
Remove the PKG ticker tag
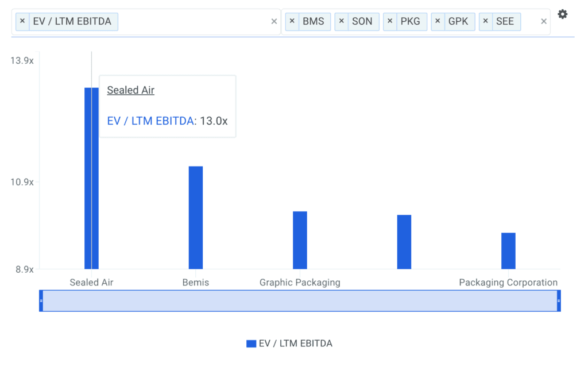[x=389, y=22]
